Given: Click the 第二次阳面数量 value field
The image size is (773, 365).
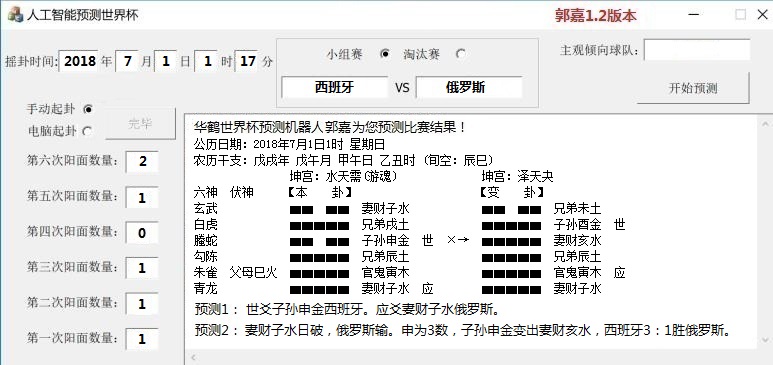Looking at the screenshot, I should (142, 303).
